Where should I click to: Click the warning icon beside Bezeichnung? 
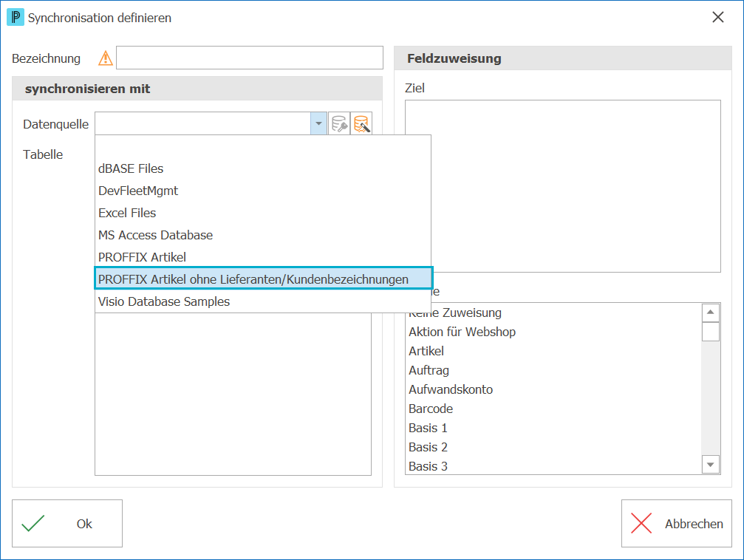[106, 58]
